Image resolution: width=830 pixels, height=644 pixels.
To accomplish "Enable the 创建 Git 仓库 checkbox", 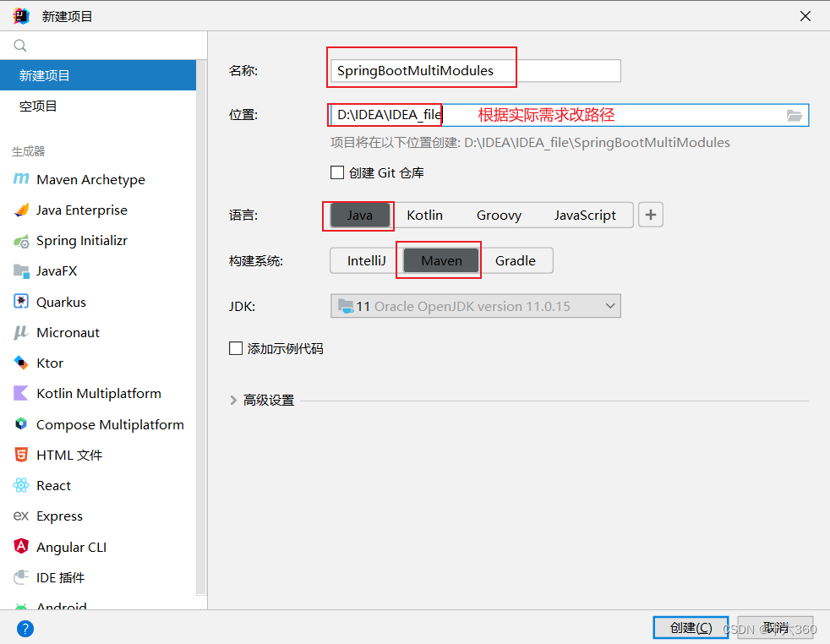I will pyautogui.click(x=337, y=172).
